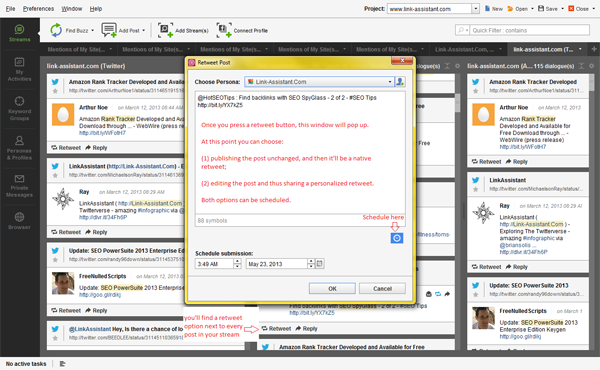Adjust the schedule time spinner arrows

point(237,264)
